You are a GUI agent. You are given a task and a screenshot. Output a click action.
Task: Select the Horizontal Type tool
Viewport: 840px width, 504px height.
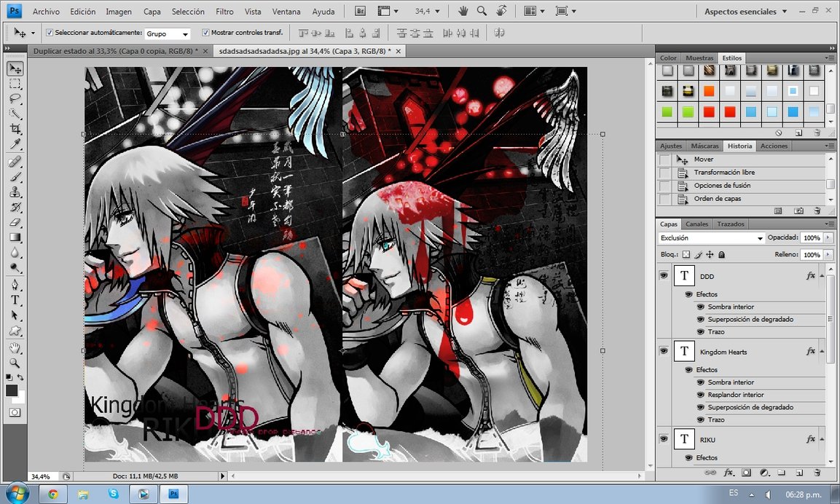click(x=15, y=300)
